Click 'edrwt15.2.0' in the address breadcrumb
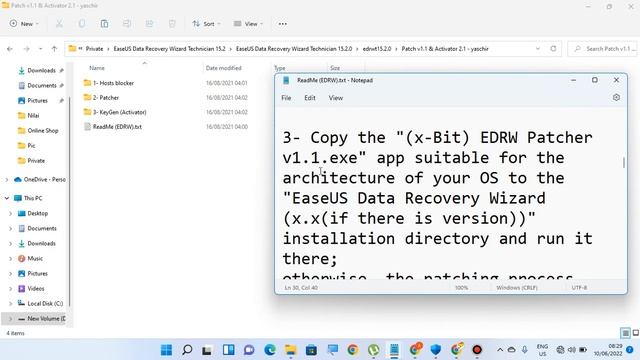The image size is (640, 360). (377, 49)
